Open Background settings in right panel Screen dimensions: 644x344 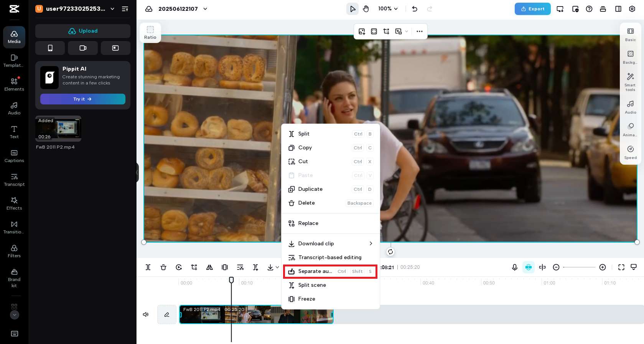point(630,57)
